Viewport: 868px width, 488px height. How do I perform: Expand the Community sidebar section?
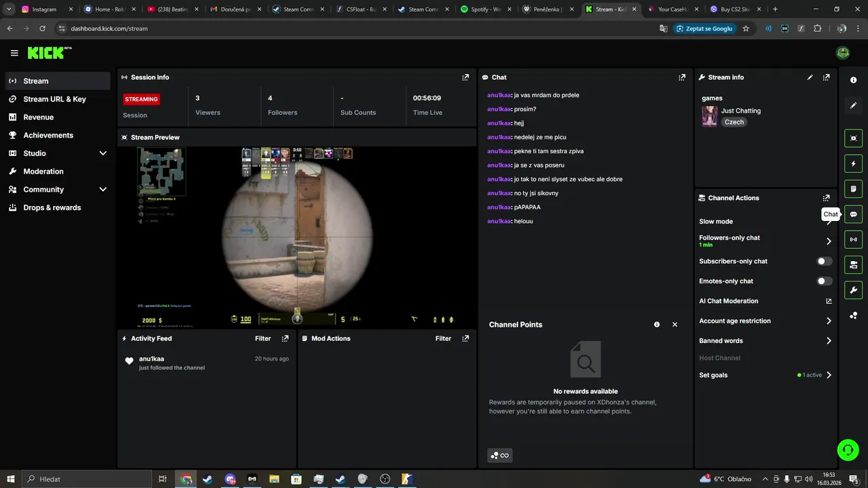pos(58,190)
